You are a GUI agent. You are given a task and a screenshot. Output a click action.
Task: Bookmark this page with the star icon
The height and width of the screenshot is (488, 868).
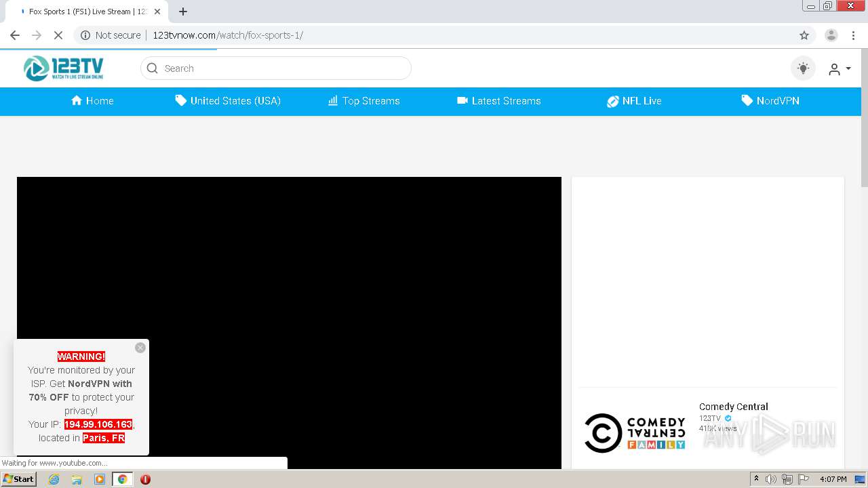[804, 35]
